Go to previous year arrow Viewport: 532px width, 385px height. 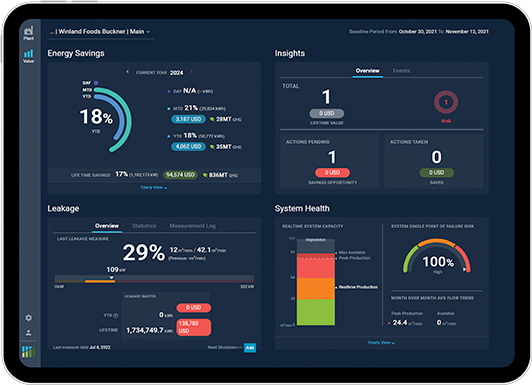(128, 72)
